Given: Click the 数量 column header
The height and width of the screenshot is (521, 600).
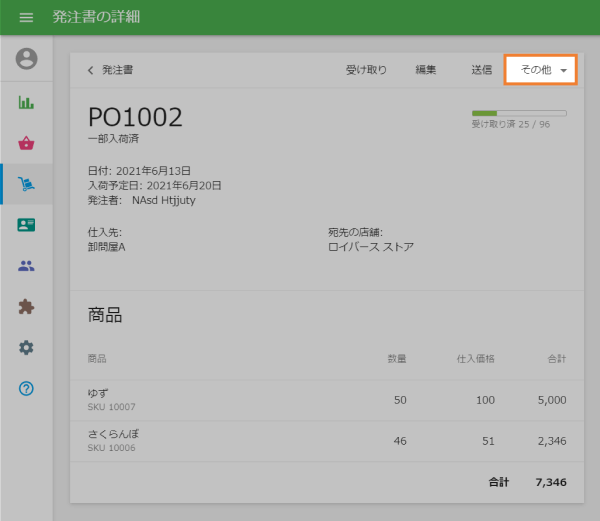Looking at the screenshot, I should tap(397, 358).
